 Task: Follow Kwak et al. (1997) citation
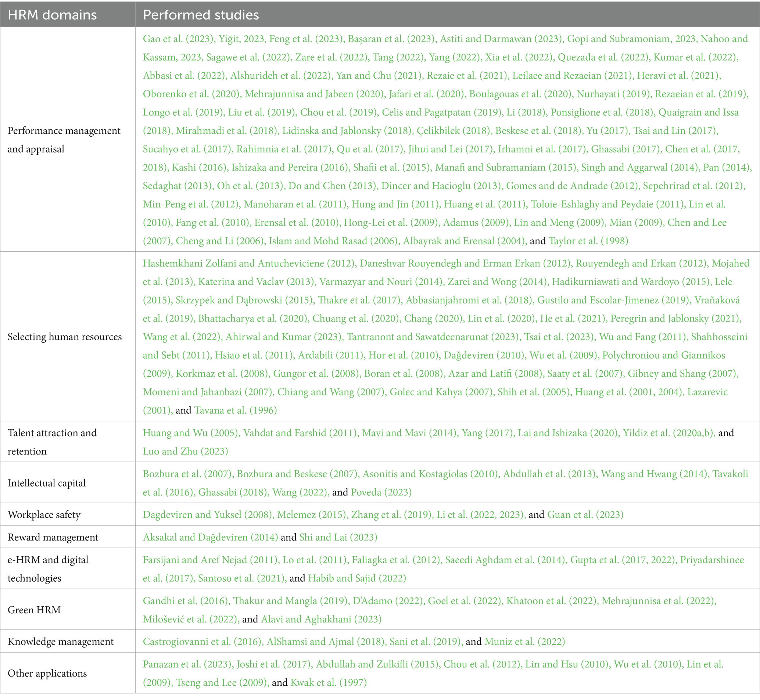pyautogui.click(x=329, y=683)
